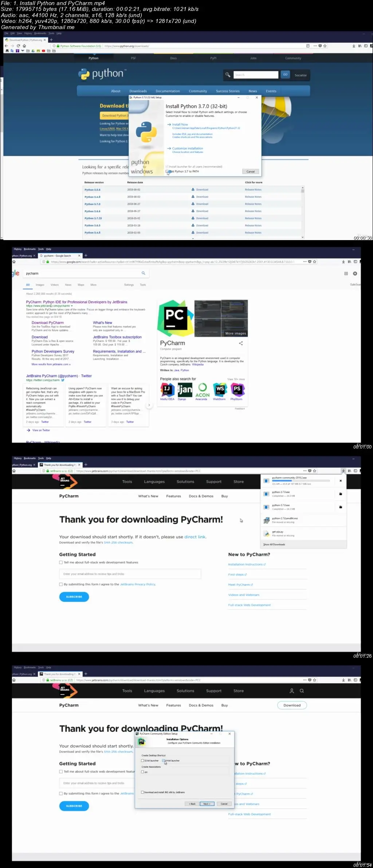Choose Customize installation in Python setup dialog

[188, 148]
